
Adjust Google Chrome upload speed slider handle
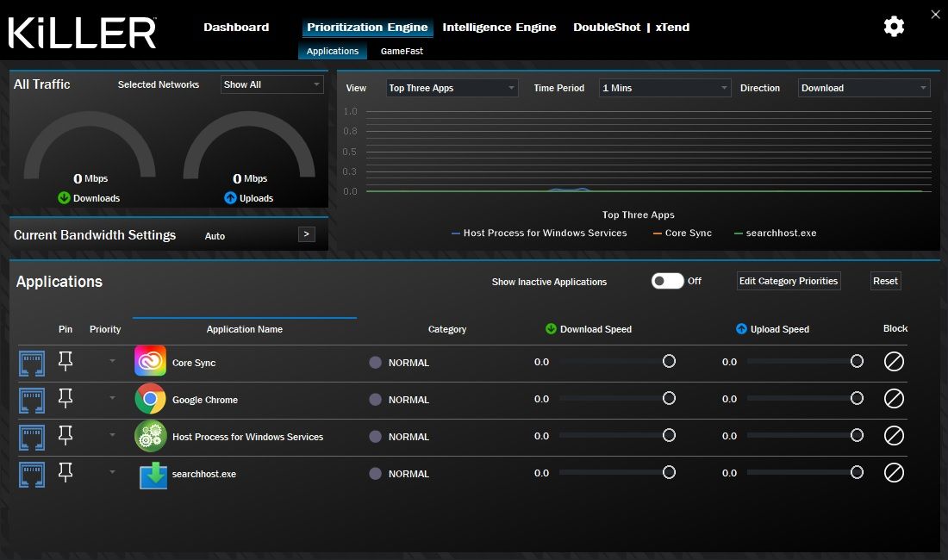[x=857, y=398]
